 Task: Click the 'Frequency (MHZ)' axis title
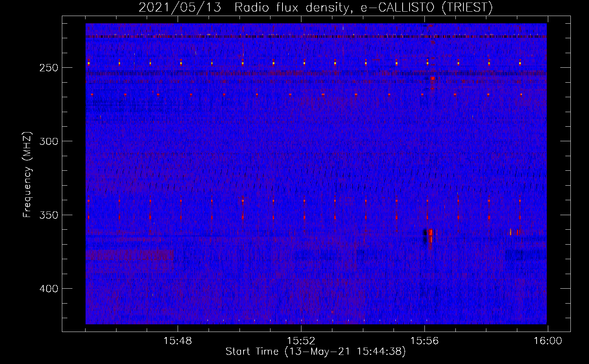pos(27,174)
